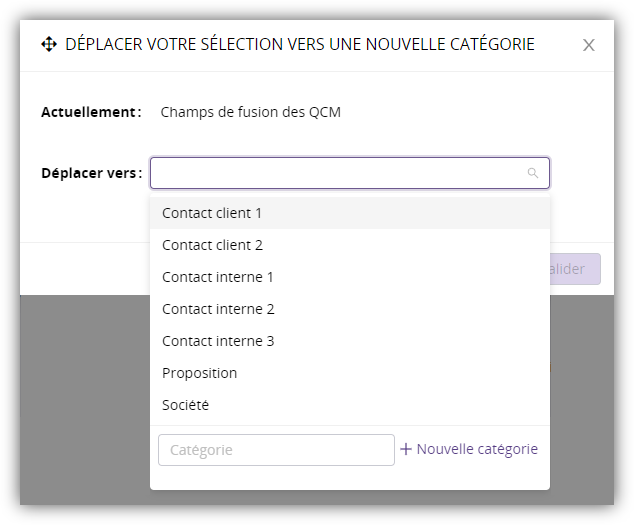The width and height of the screenshot is (639, 526).
Task: Select Contact client 1 option
Action: [x=212, y=213]
